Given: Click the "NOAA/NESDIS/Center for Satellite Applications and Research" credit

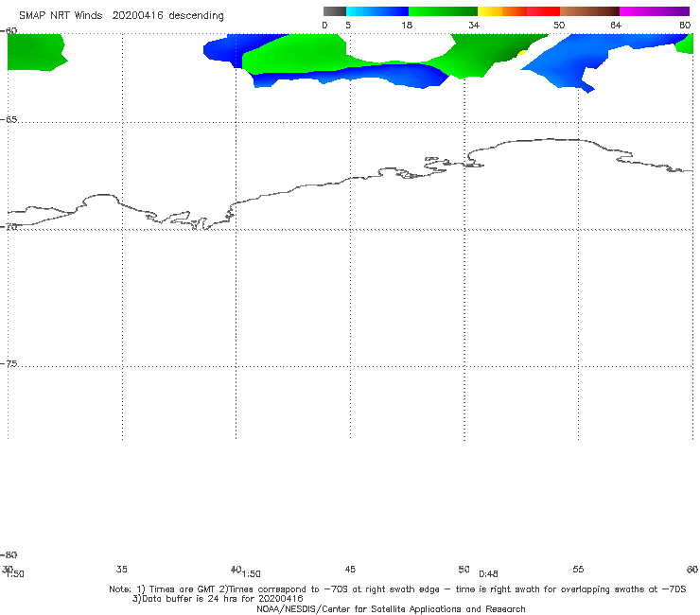Looking at the screenshot, I should pos(391,608).
